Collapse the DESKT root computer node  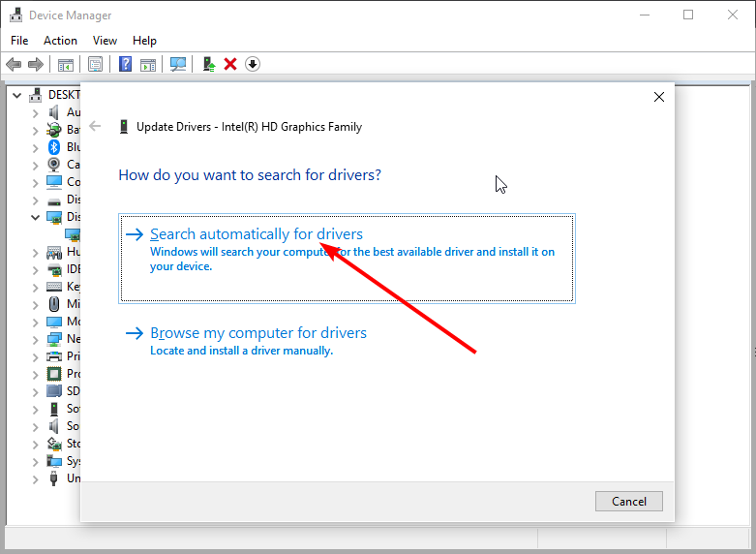16,95
